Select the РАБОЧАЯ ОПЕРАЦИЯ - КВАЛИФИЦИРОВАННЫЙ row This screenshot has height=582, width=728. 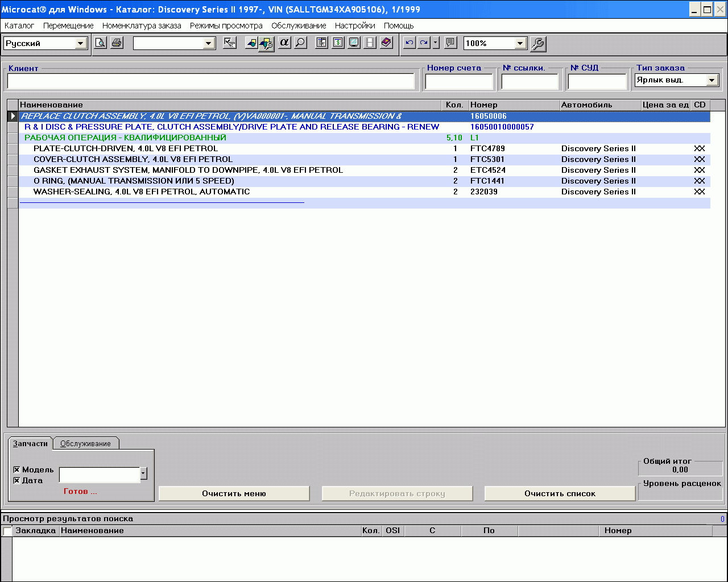365,138
